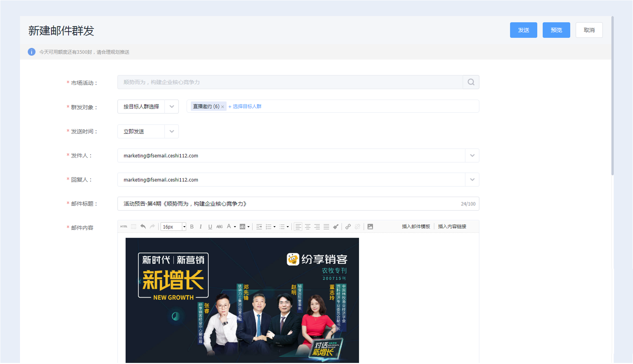Image resolution: width=633 pixels, height=364 pixels.
Task: Click the format painter brush icon
Action: coord(336,227)
